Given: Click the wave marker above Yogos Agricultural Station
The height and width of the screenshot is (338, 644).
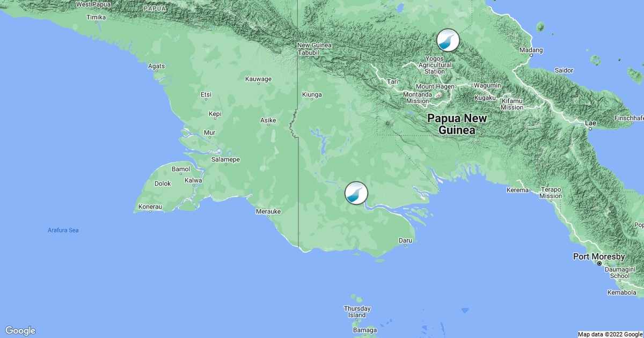Looking at the screenshot, I should (x=448, y=40).
